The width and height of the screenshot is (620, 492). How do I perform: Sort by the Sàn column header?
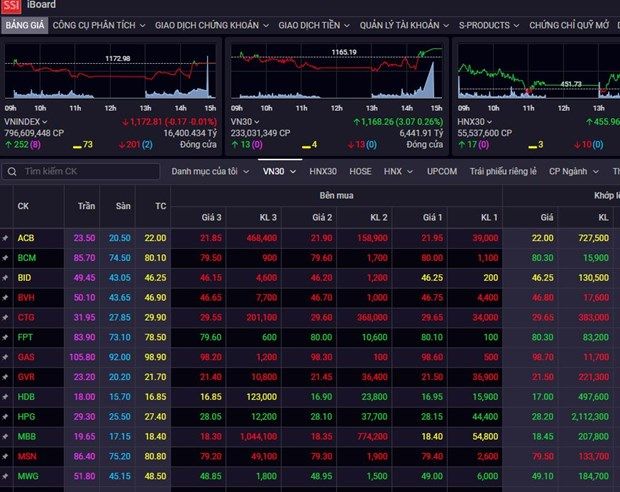(x=123, y=206)
